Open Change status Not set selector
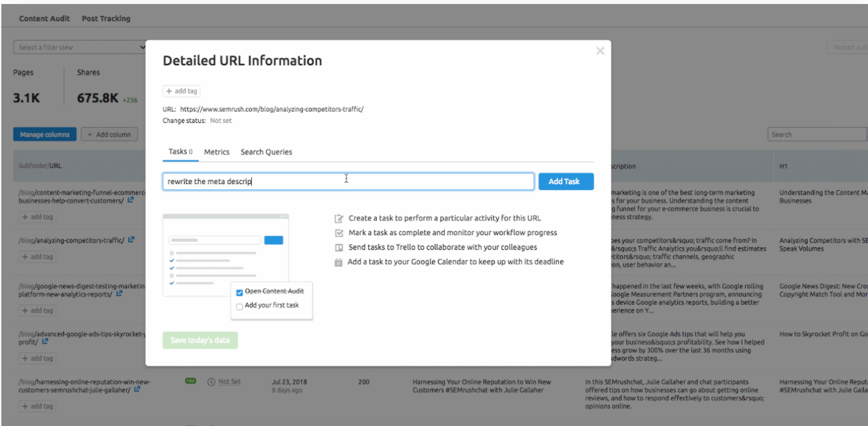This screenshot has width=868, height=426. 221,121
